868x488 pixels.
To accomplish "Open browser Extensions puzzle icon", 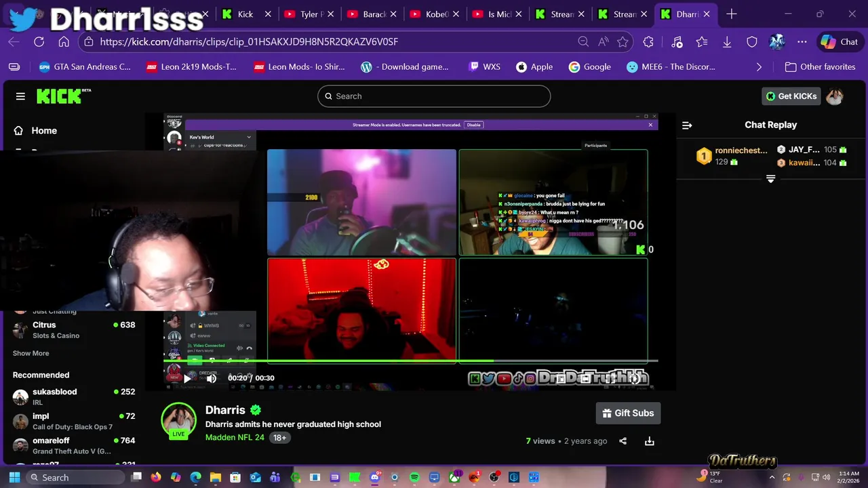I will [x=648, y=42].
